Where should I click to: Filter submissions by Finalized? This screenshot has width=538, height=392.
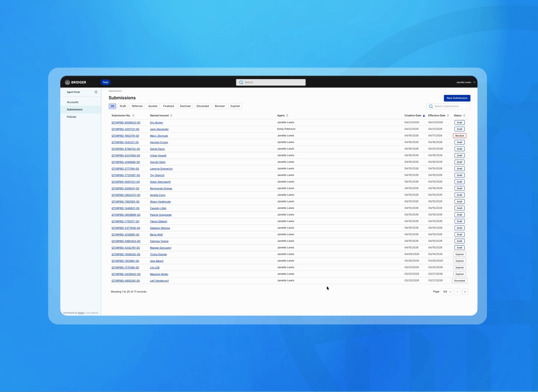[169, 106]
